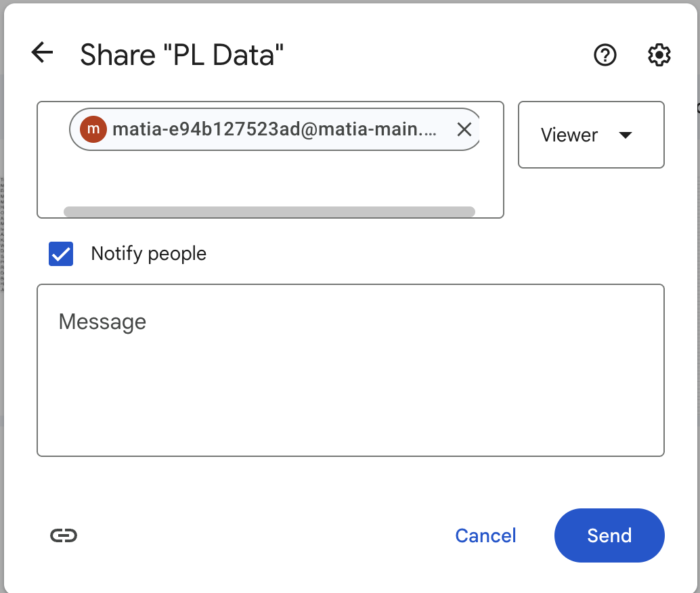Click the Notify people label
Screen dimensions: 700x593
148,253
